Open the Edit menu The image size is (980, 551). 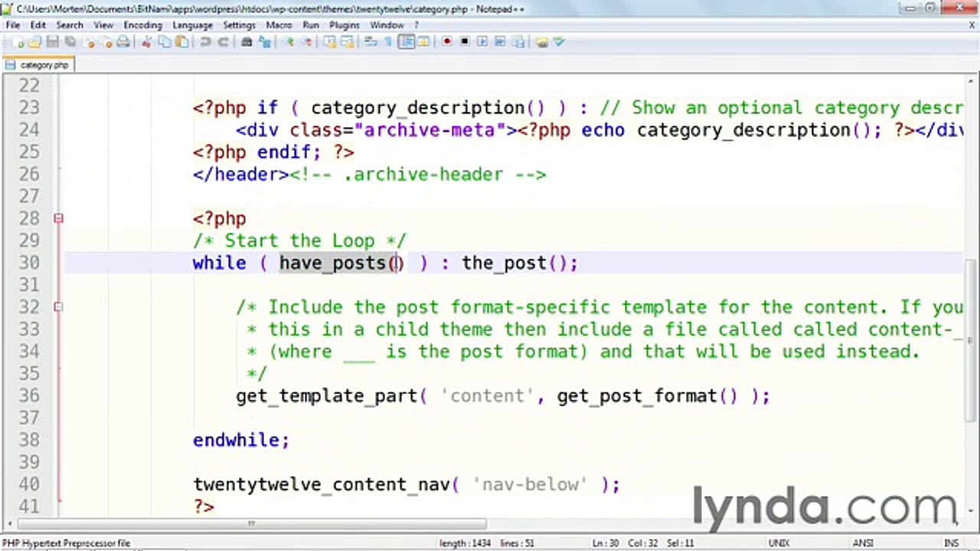click(x=38, y=25)
